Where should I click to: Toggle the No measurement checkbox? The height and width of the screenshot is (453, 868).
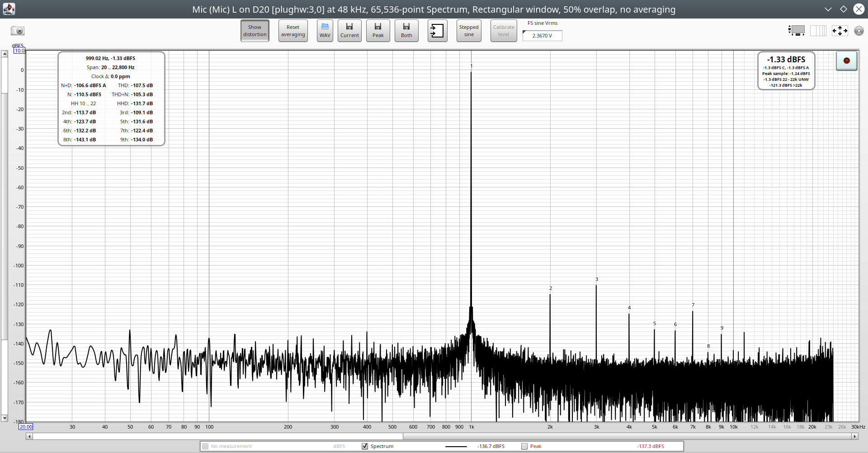pos(205,446)
